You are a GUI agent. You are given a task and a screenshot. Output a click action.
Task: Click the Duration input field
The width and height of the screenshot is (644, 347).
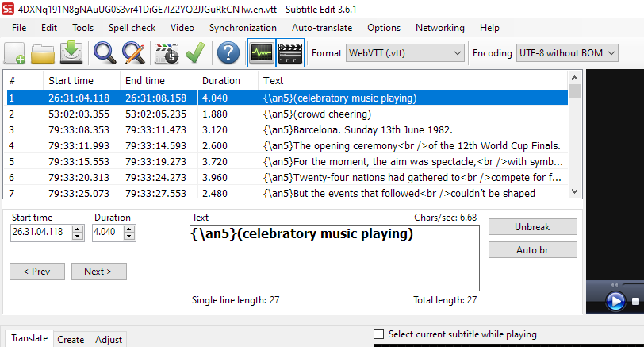(x=108, y=233)
